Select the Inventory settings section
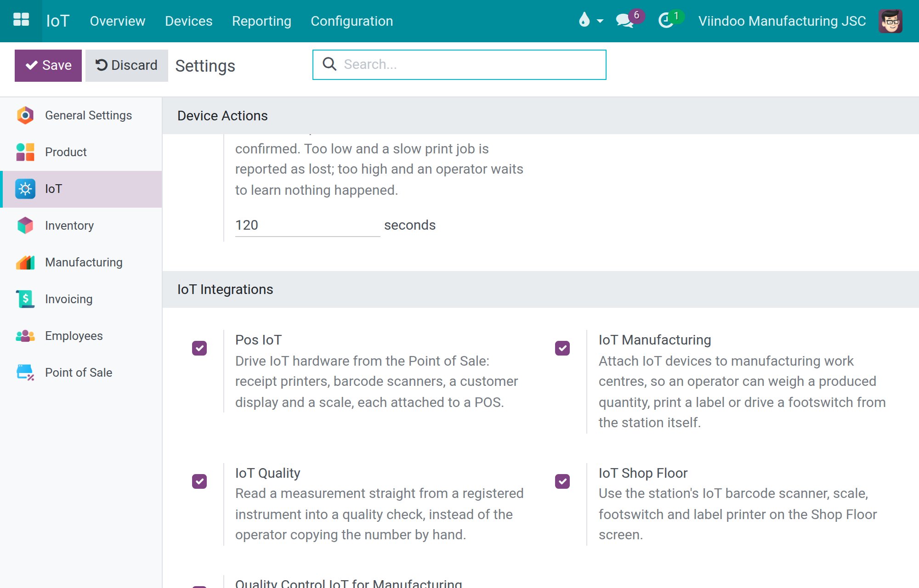This screenshot has height=588, width=919. tap(81, 226)
